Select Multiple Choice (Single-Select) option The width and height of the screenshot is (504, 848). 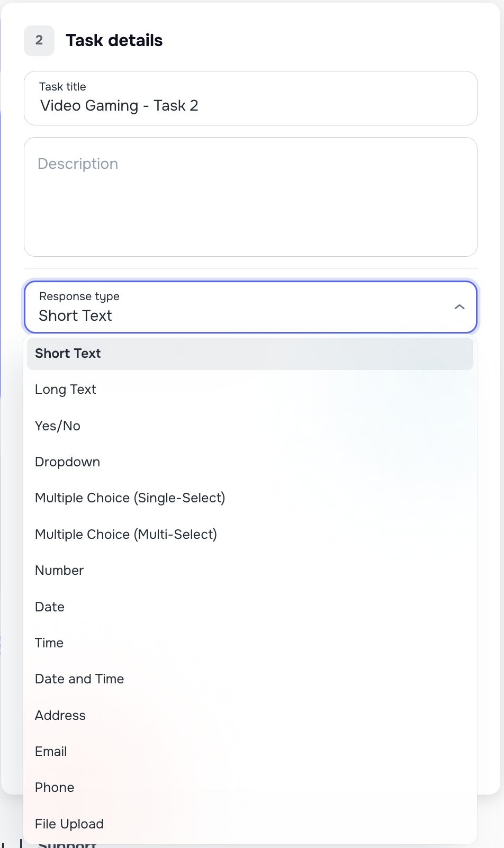(x=130, y=498)
